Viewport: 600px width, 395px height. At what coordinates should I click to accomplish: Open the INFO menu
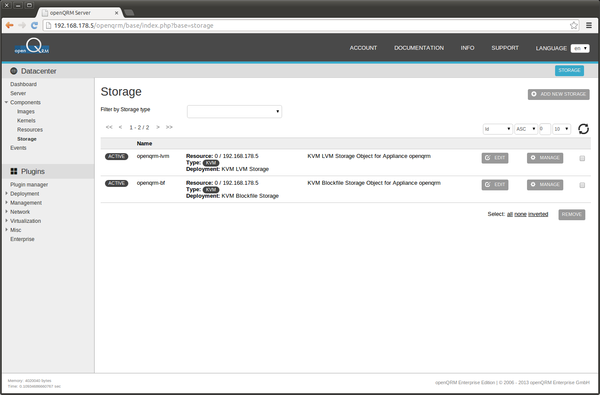click(x=467, y=48)
